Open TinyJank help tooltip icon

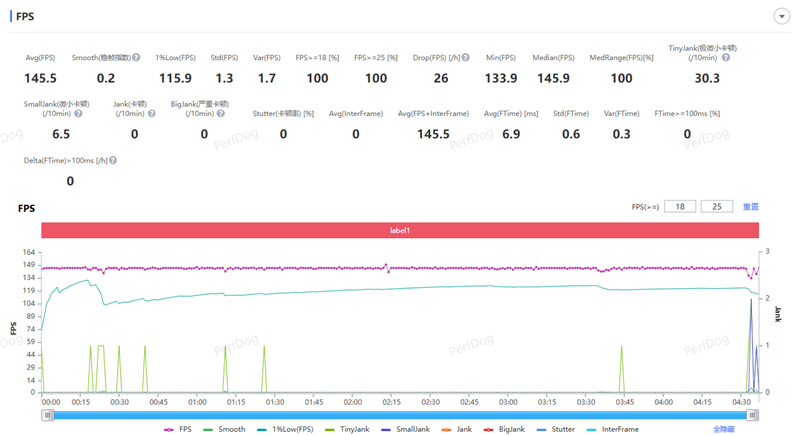tap(726, 58)
